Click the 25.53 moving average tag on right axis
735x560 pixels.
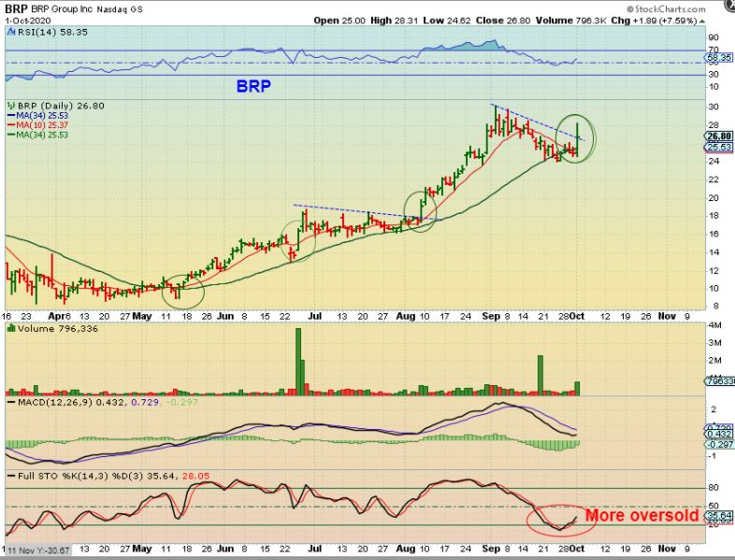tap(719, 147)
